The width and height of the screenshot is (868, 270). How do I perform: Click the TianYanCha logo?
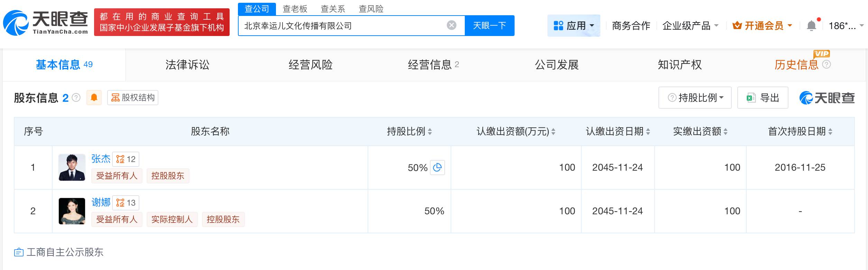tap(46, 22)
